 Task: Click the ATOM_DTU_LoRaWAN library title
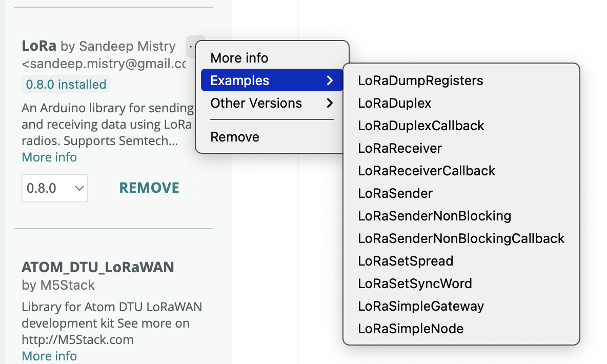tap(97, 267)
